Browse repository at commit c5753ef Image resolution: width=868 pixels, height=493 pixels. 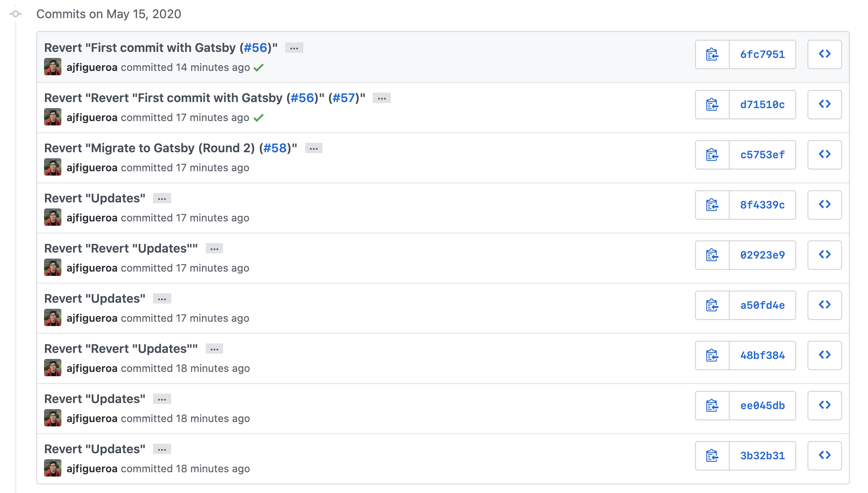(x=824, y=155)
